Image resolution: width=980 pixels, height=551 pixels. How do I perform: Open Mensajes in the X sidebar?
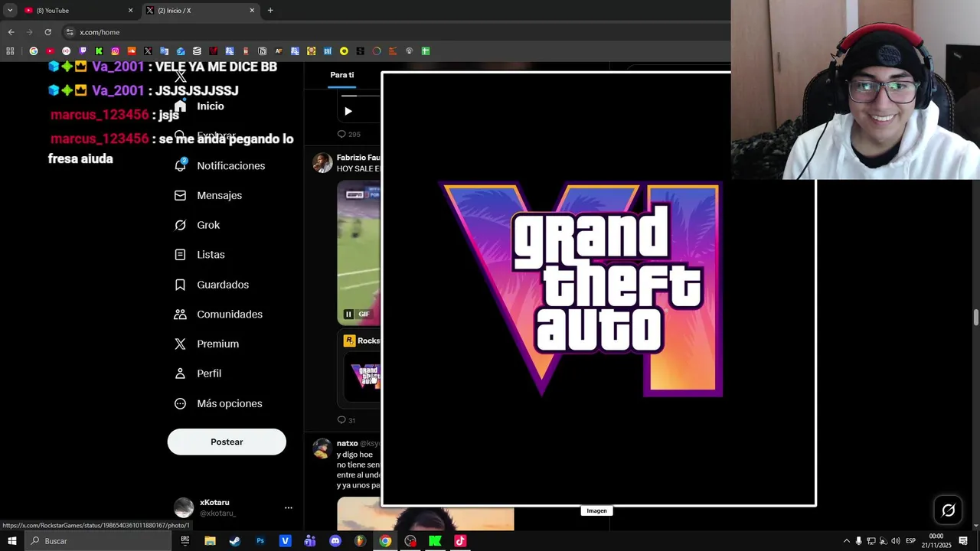208,196
